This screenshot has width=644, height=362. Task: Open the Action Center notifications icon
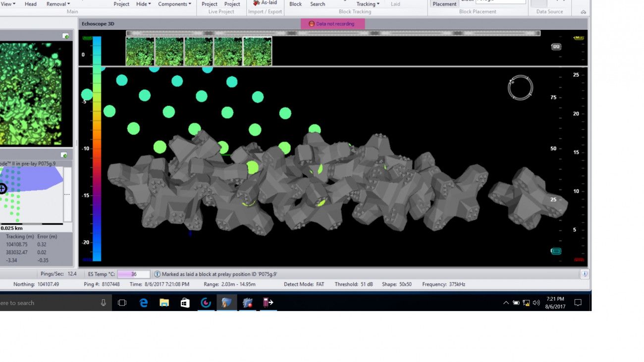[x=578, y=303]
